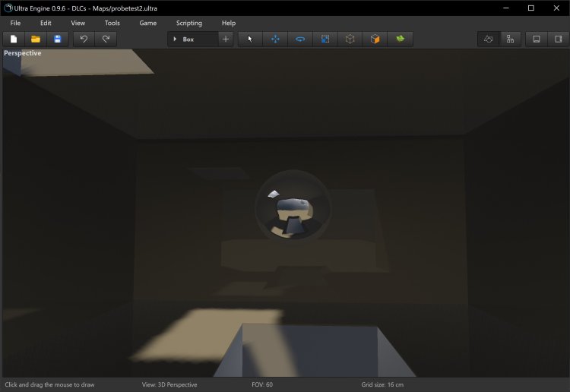Toggle the bottom panel layout button
The image size is (570, 392).
(537, 39)
